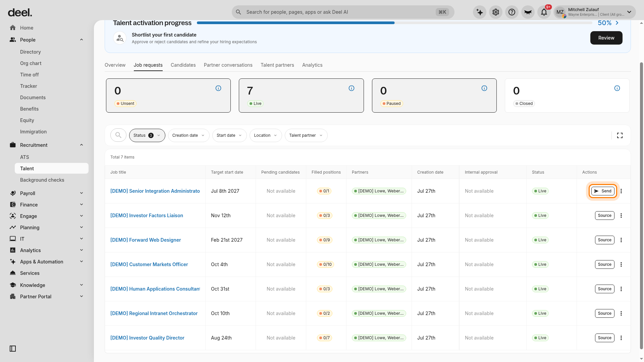644x362 pixels.
Task: Open notifications bell
Action: click(544, 12)
